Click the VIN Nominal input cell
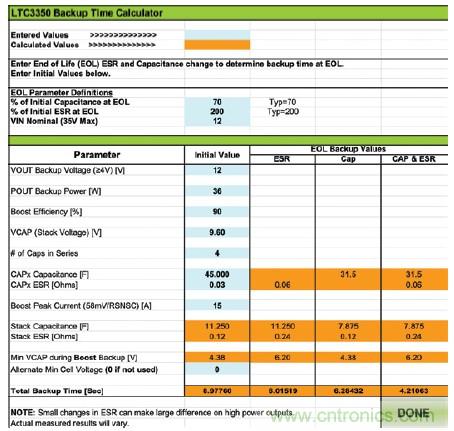 (x=217, y=121)
